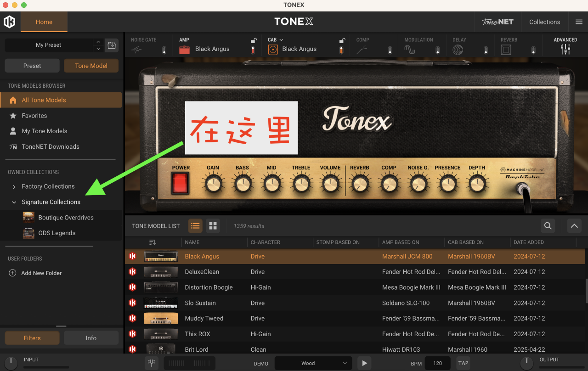Open the tone model search
Viewport: 588px width, 371px height.
(548, 226)
